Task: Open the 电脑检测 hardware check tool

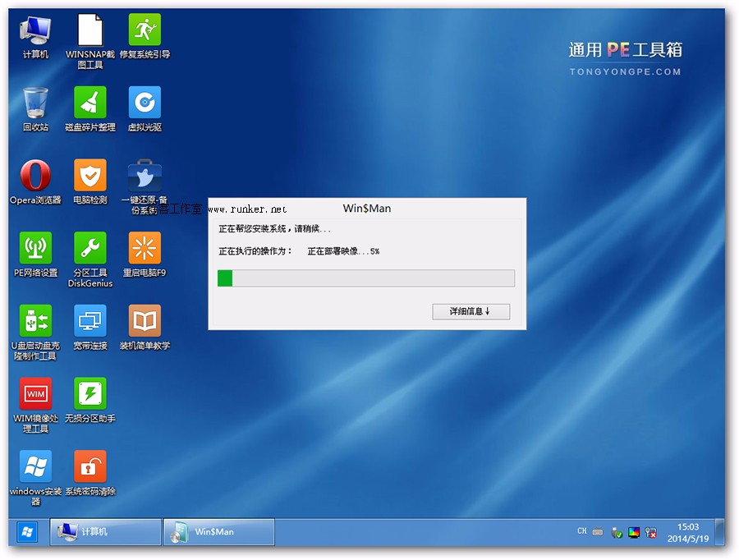Action: coord(90,177)
